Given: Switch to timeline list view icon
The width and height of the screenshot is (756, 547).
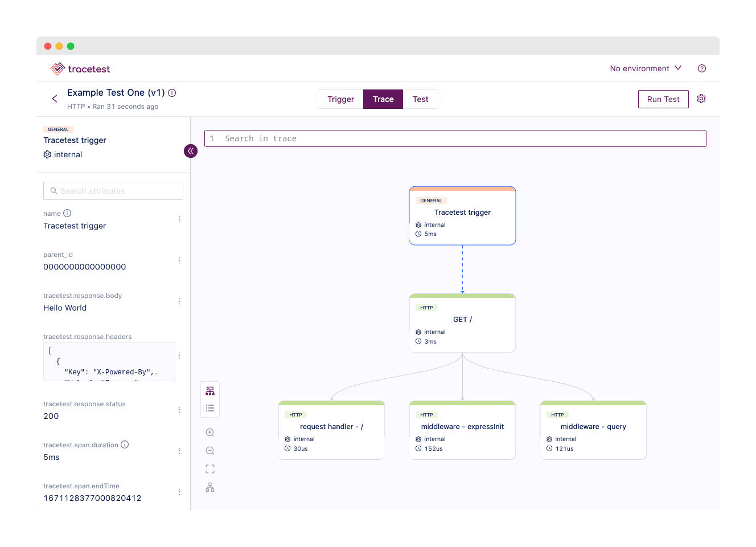Looking at the screenshot, I should 210,408.
